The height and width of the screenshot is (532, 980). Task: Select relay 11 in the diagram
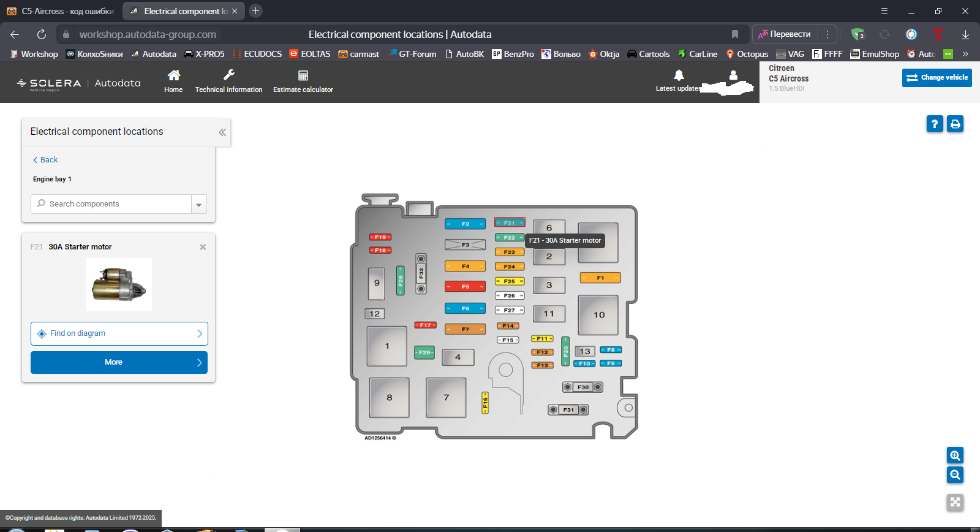click(549, 314)
